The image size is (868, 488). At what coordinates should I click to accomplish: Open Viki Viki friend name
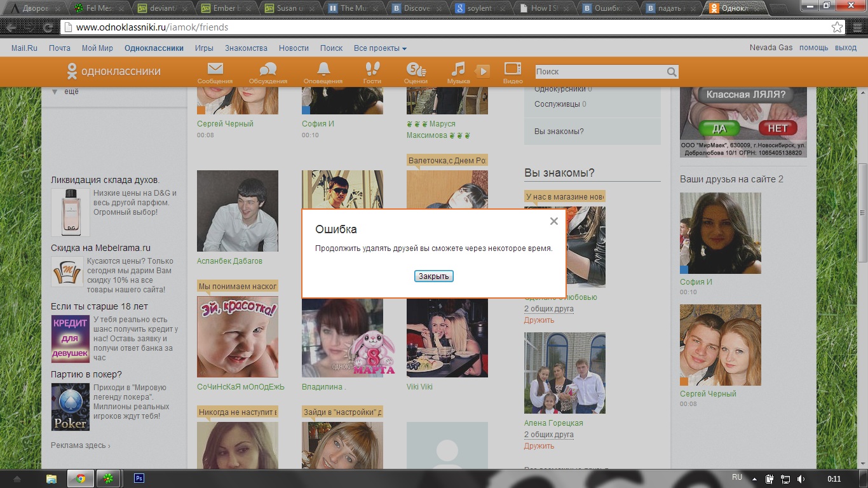coord(419,386)
